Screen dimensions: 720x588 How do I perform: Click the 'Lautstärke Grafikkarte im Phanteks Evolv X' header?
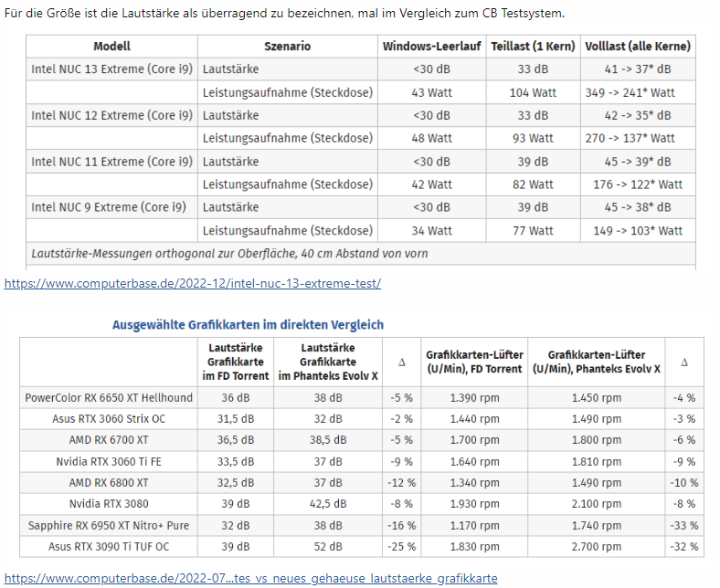328,362
